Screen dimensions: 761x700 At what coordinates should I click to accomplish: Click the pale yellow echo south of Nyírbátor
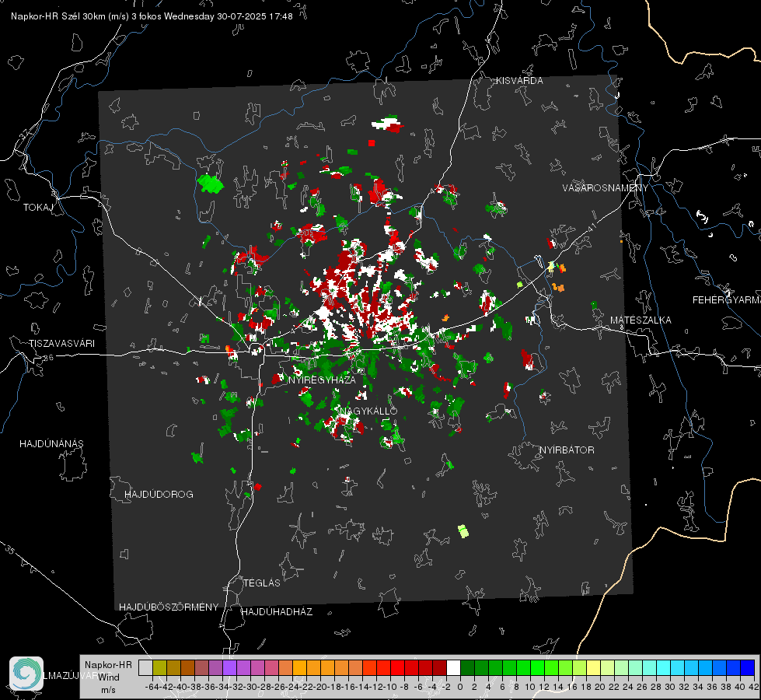click(463, 531)
